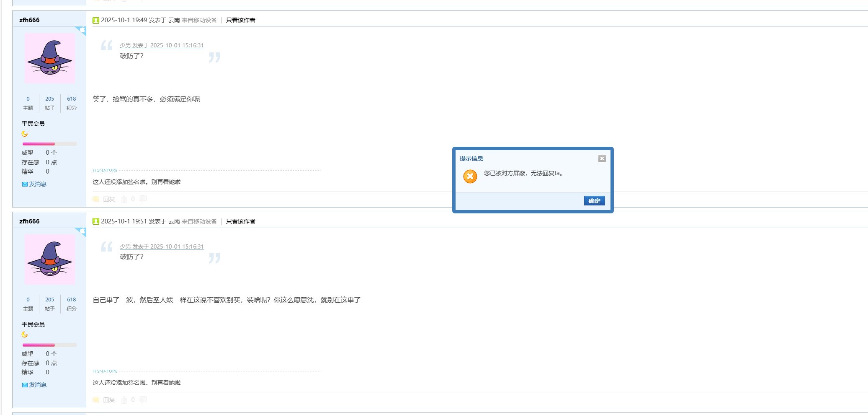Open quoted post link in 19:49 reply

coord(162,45)
